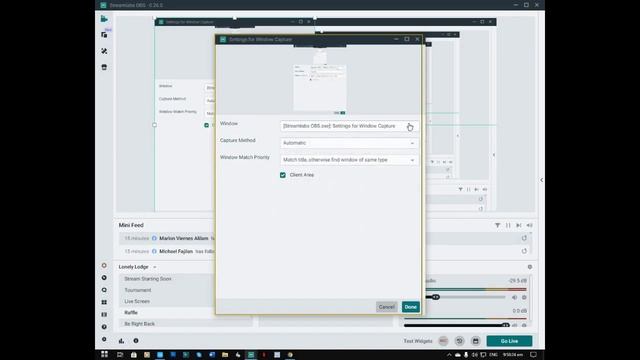
Task: Click Test Widgets
Action: pyautogui.click(x=418, y=341)
